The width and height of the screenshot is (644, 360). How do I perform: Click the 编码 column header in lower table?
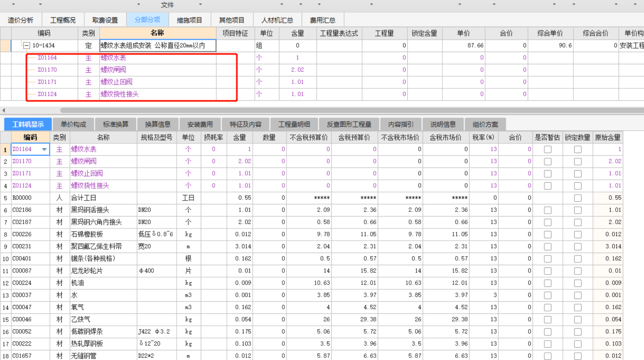coord(30,137)
